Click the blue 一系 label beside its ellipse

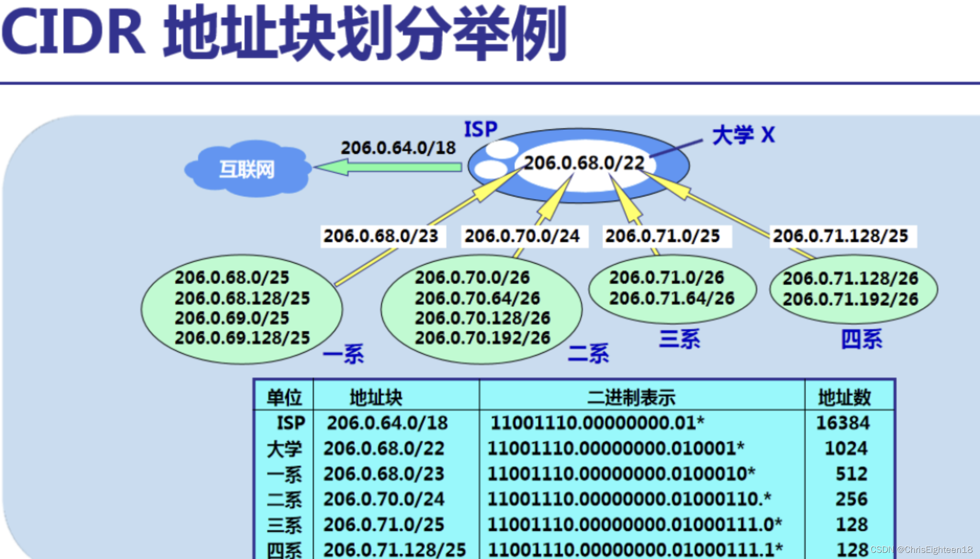click(x=344, y=354)
